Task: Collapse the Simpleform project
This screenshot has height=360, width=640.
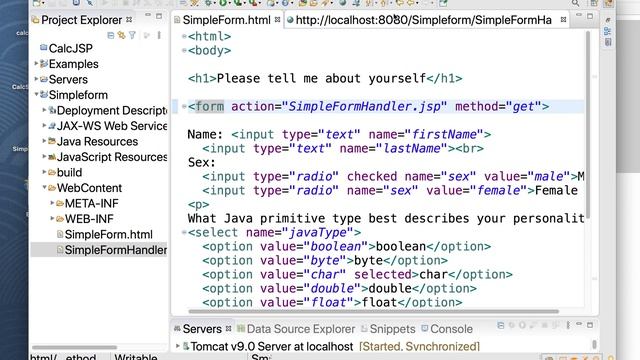Action: tap(36, 95)
